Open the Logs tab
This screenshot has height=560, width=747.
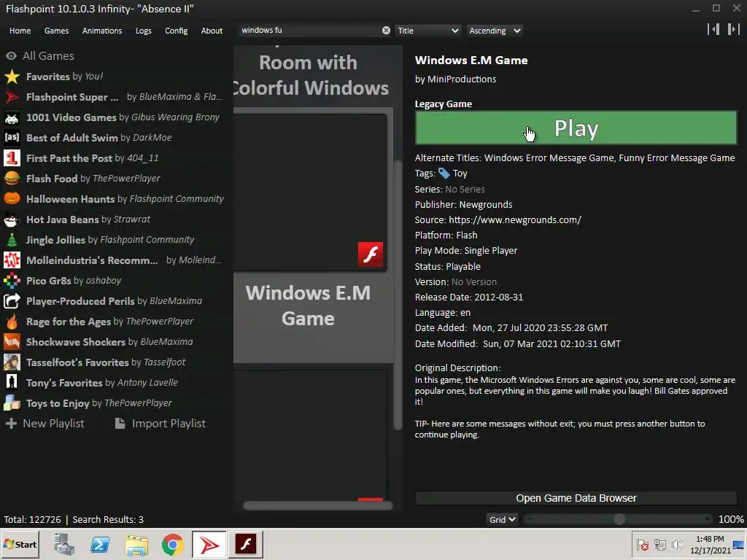pos(144,31)
